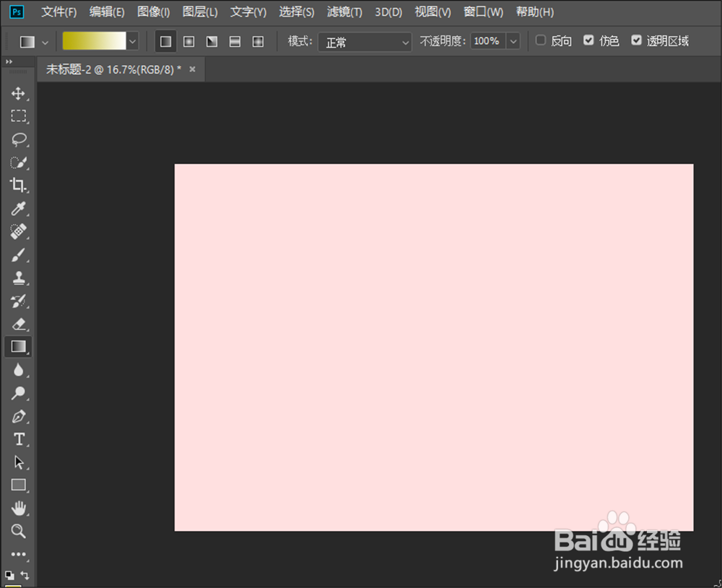
Task: Select the Blur tool
Action: 19,370
